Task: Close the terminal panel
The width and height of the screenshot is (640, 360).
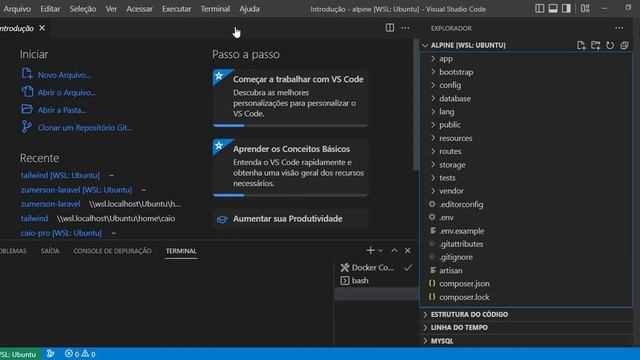Action: tap(407, 251)
